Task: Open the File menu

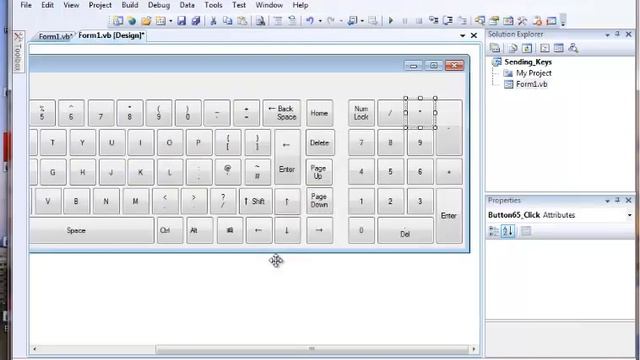Action: (x=26, y=5)
